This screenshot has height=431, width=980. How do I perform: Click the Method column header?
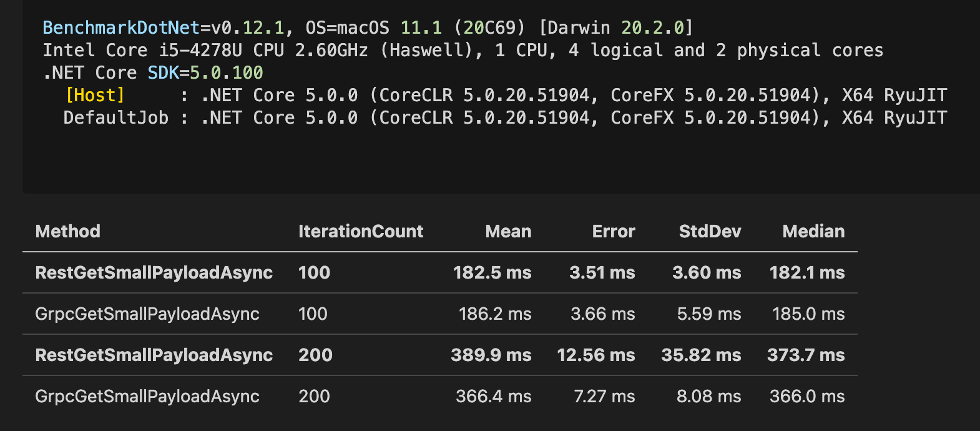click(x=68, y=231)
